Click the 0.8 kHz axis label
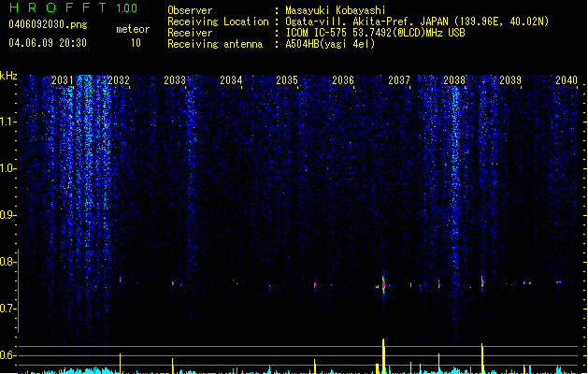This screenshot has width=588, height=374. [x=7, y=262]
